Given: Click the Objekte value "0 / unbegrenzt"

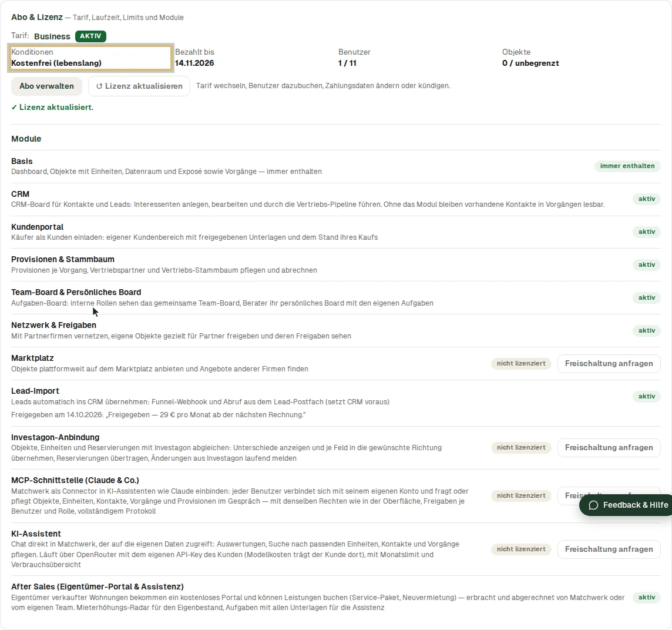Looking at the screenshot, I should click(x=530, y=63).
